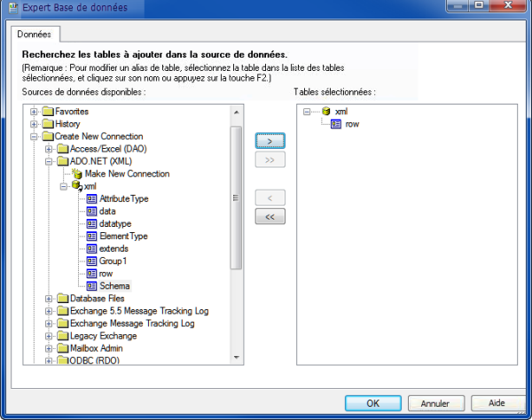Select the Schema table in tree

(x=114, y=286)
